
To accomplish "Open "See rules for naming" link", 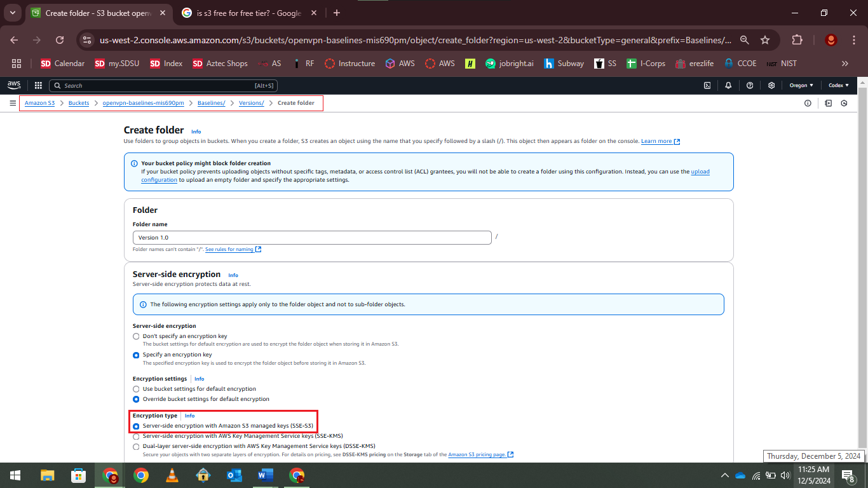I will 233,249.
